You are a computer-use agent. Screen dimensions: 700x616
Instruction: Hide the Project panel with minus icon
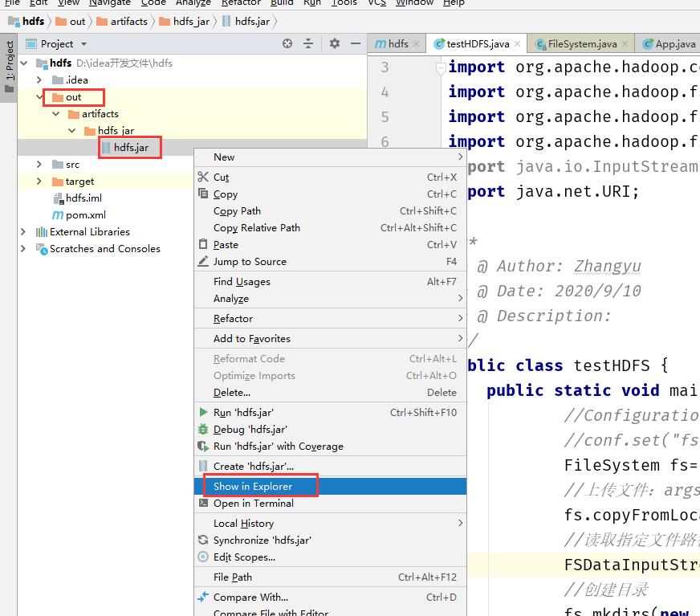tap(356, 43)
